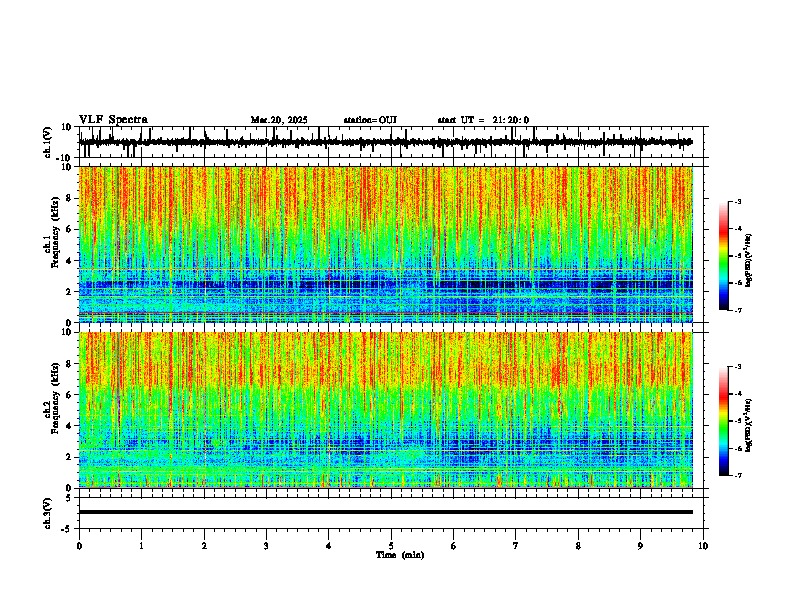792x612 pixels.
Task: Click the '10' tick on the time axis
Action: click(x=703, y=546)
